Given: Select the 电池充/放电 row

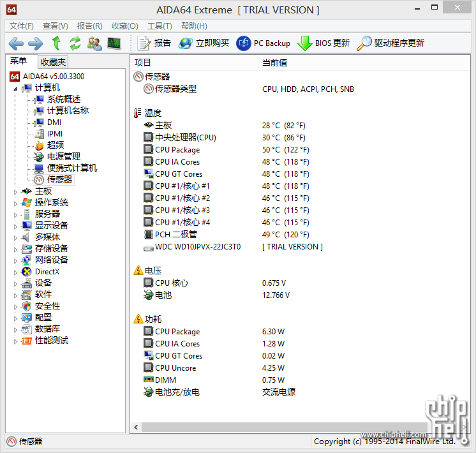Looking at the screenshot, I should tap(301, 392).
